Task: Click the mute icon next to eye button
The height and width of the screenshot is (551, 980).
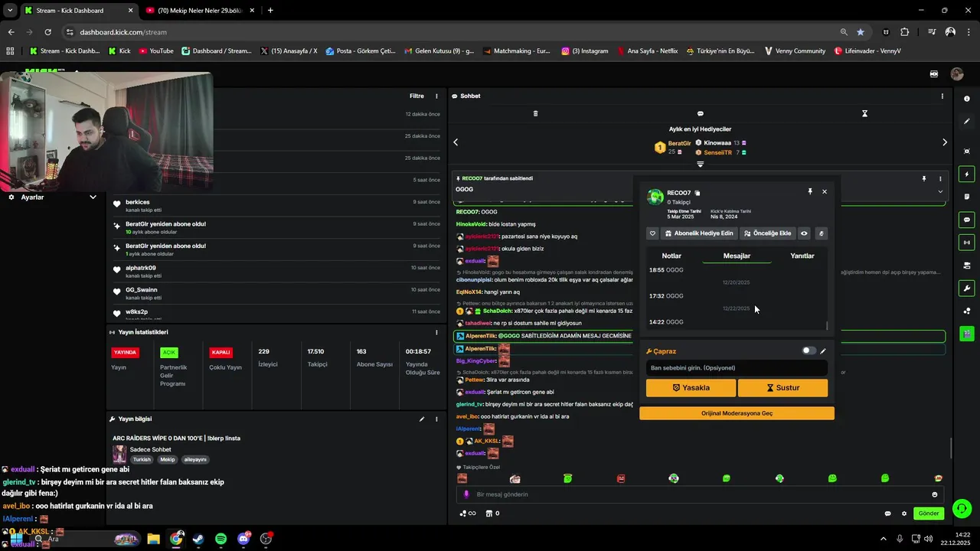Action: (821, 233)
